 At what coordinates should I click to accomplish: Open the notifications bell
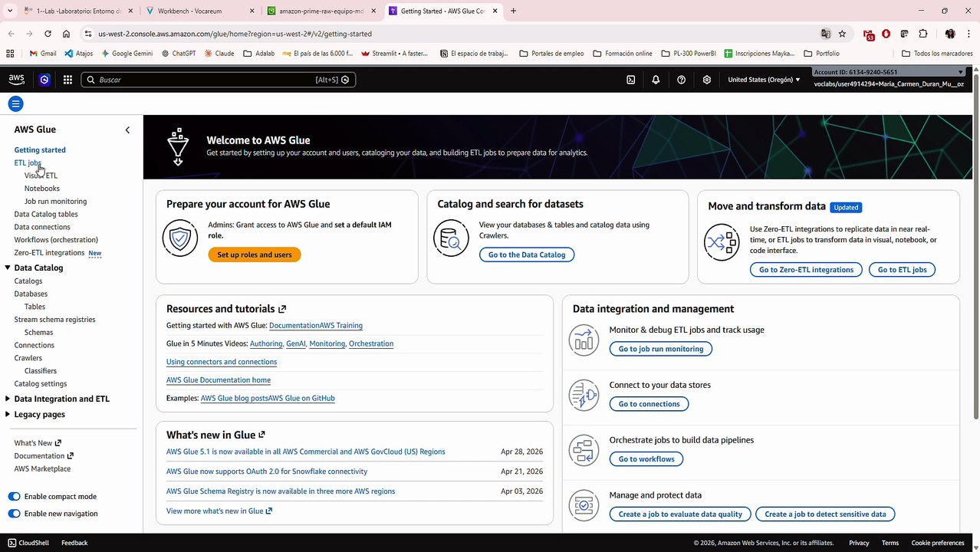pyautogui.click(x=656, y=80)
